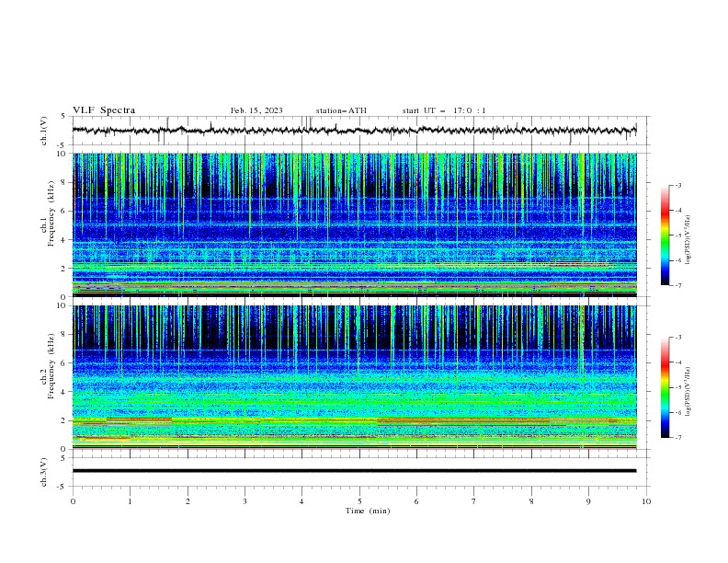Click the "Time (min)" axis title
This screenshot has height=563, width=728.
[368, 511]
